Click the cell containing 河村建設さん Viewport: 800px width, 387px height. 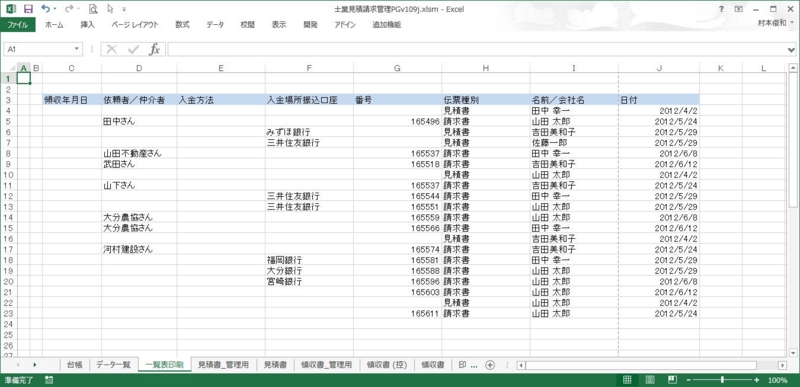(x=139, y=249)
